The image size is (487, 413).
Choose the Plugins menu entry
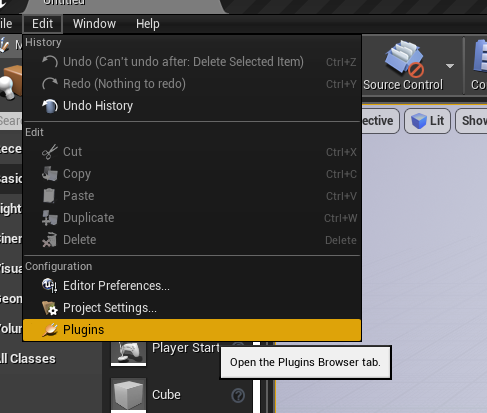click(x=192, y=330)
